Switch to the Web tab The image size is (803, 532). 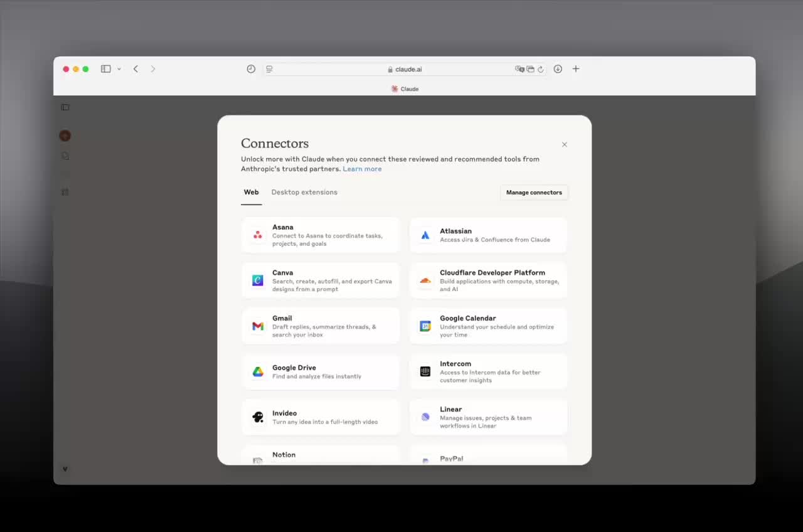pyautogui.click(x=251, y=193)
